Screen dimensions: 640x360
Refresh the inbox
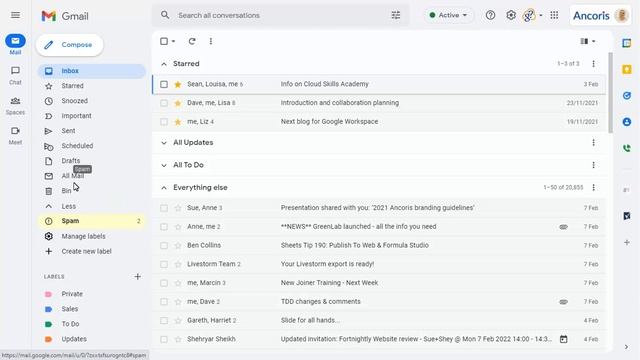[192, 41]
